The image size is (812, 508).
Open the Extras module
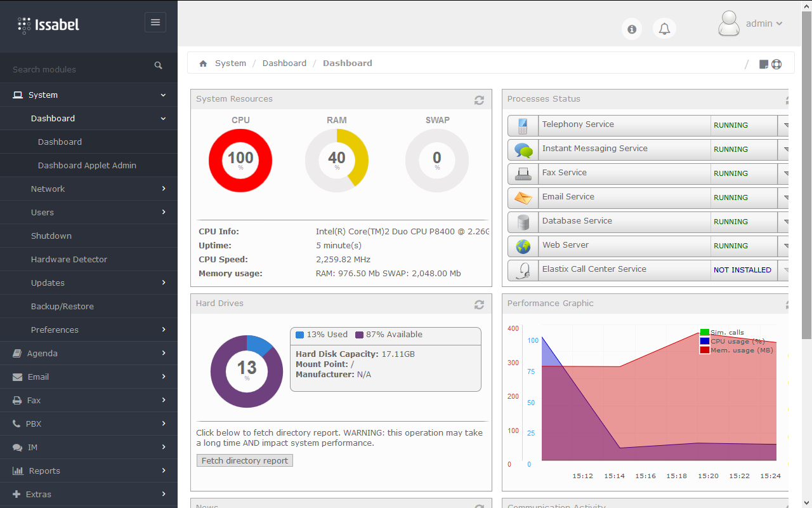click(89, 495)
